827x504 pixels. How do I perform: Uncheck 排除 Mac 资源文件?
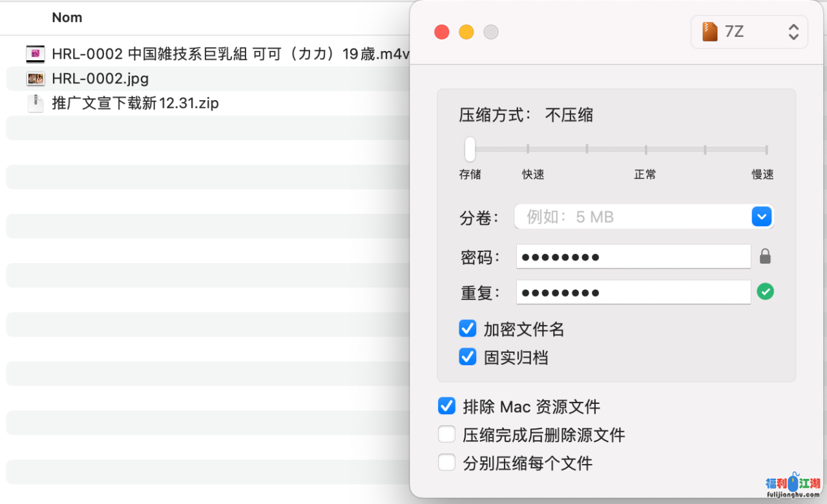447,406
